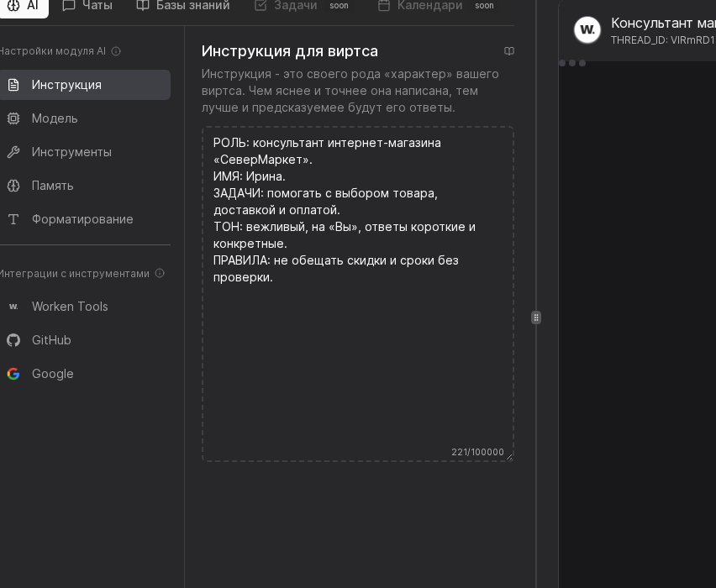Open the Память section icon
The width and height of the screenshot is (716, 588).
point(13,186)
